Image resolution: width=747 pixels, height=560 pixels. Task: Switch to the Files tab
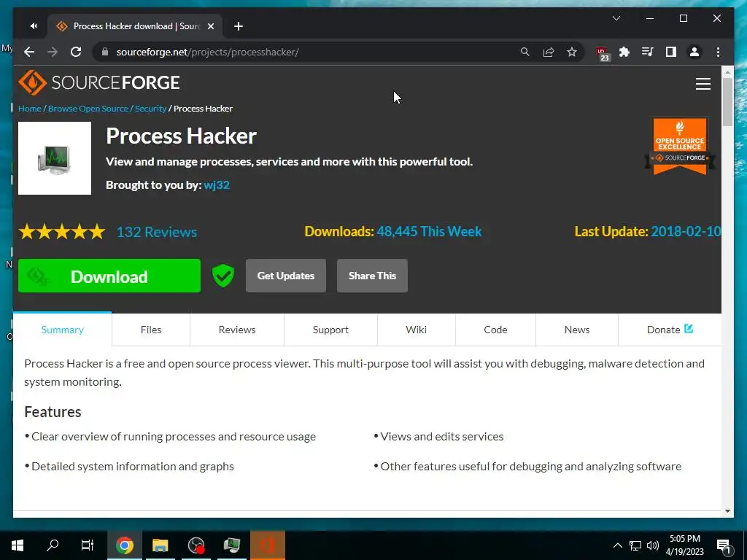coord(151,330)
